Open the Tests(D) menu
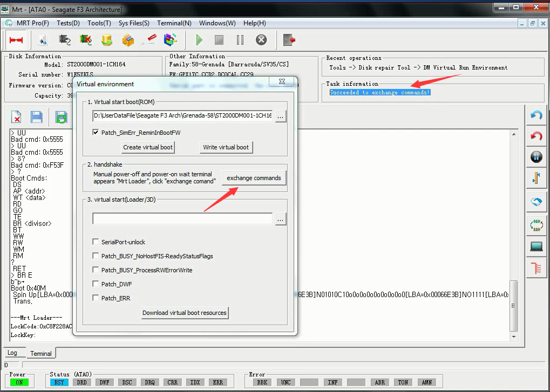This screenshot has height=392, width=550. coord(68,23)
